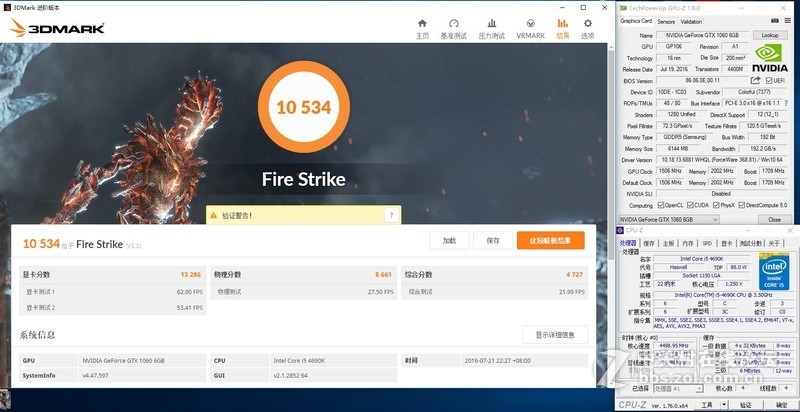The height and width of the screenshot is (412, 800).
Task: Open the results (结果) bar-chart icon
Action: [563, 23]
